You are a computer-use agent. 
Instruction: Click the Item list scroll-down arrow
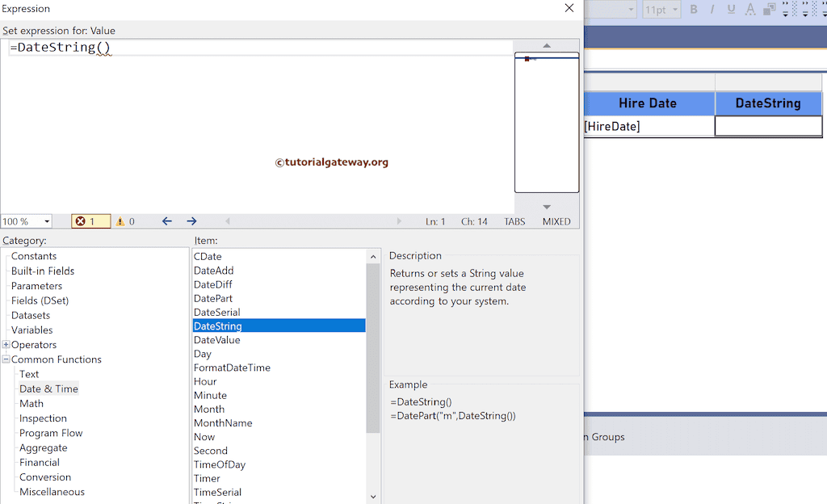372,496
